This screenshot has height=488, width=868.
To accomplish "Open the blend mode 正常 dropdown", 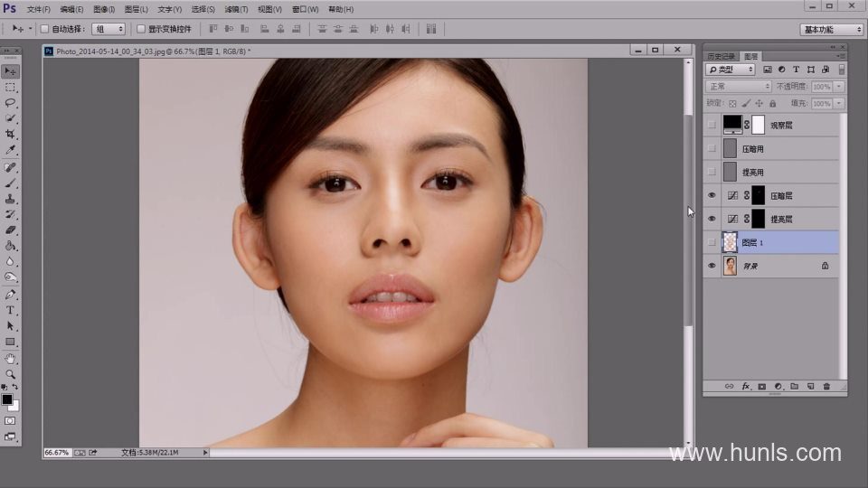I will tap(739, 87).
